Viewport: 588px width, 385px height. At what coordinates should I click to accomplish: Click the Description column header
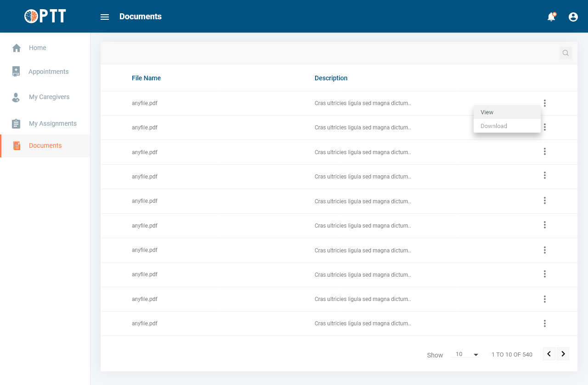pos(331,78)
